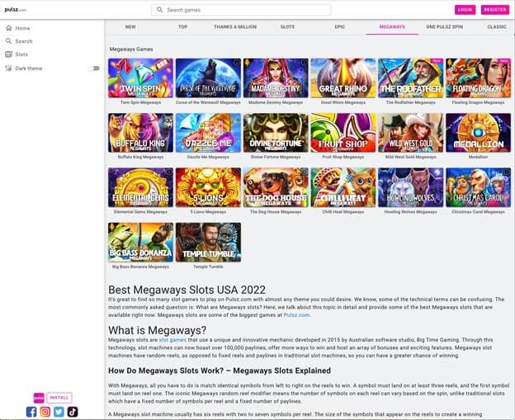The width and height of the screenshot is (515, 420).
Task: Click the Search magnifier icon in sidebar
Action: (9, 41)
